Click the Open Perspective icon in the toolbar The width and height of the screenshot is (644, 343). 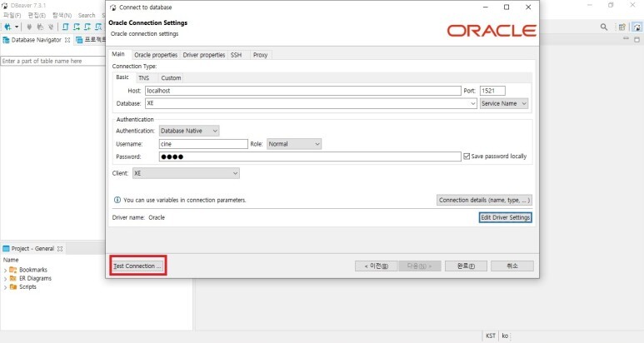[x=622, y=27]
